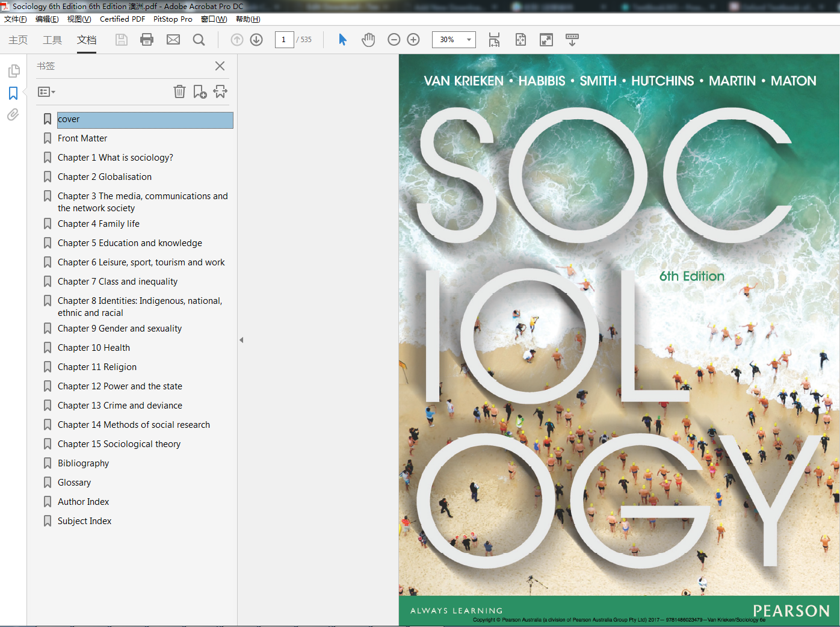Jump to Front Matter bookmark

click(x=82, y=138)
